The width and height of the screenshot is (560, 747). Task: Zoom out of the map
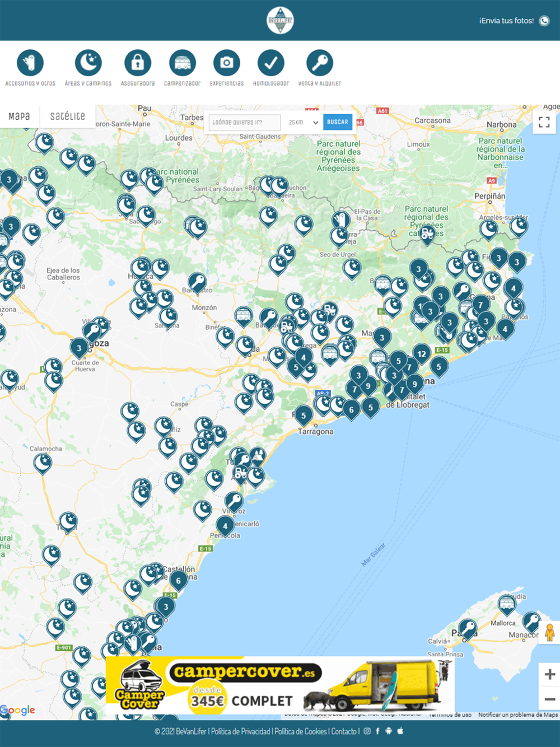click(549, 699)
